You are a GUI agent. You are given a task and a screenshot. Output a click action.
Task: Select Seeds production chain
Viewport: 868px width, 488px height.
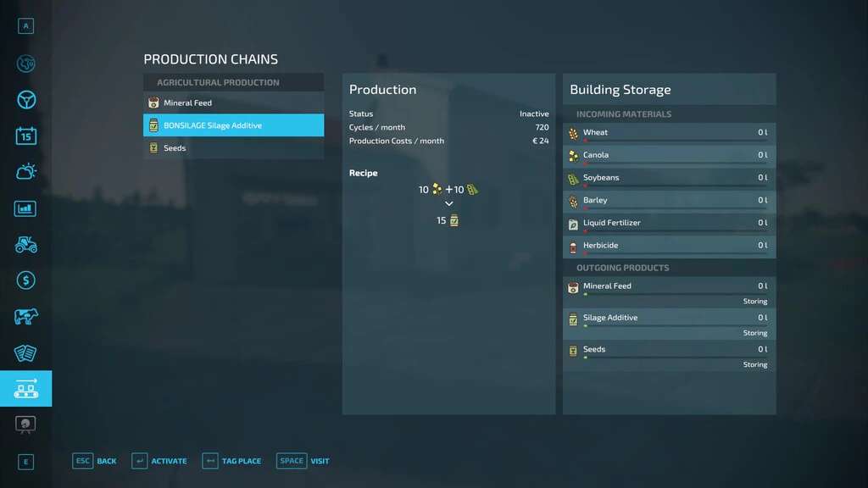233,148
